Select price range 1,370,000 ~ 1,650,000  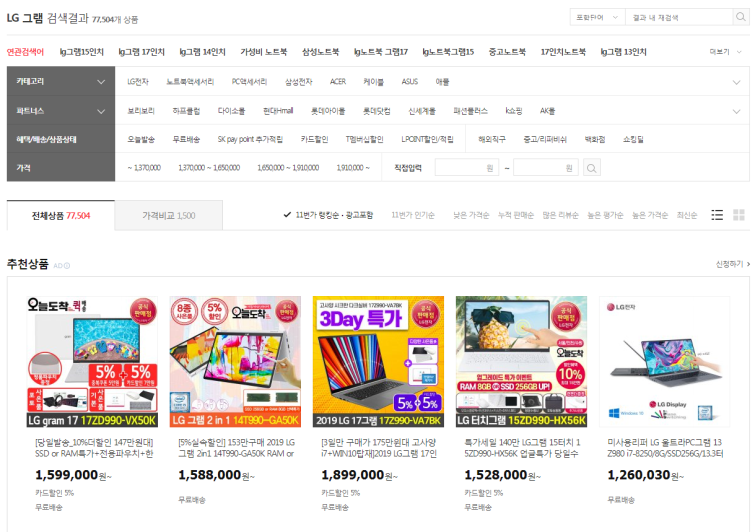pos(209,168)
